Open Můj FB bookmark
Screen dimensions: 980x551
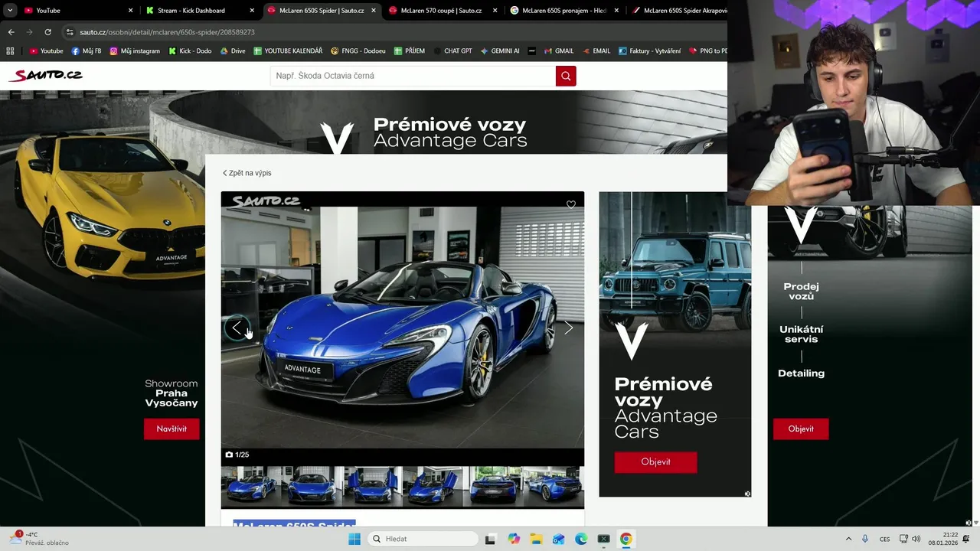tap(87, 51)
